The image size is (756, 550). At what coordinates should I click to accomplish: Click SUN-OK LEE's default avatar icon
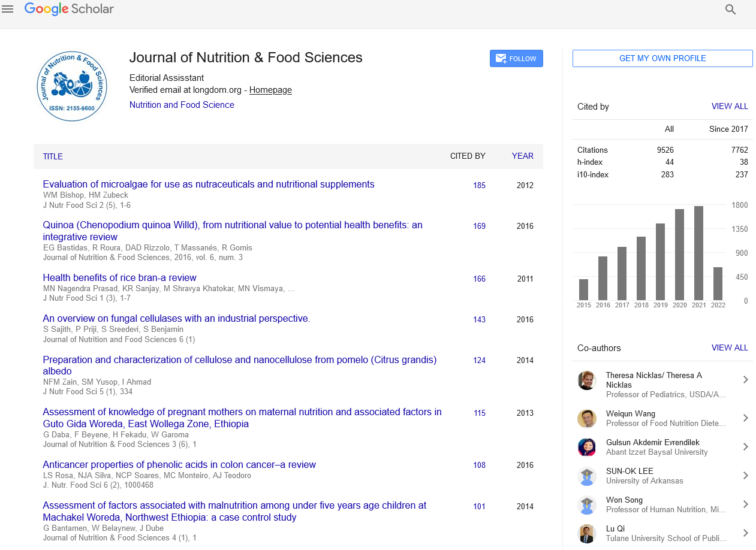(x=586, y=476)
